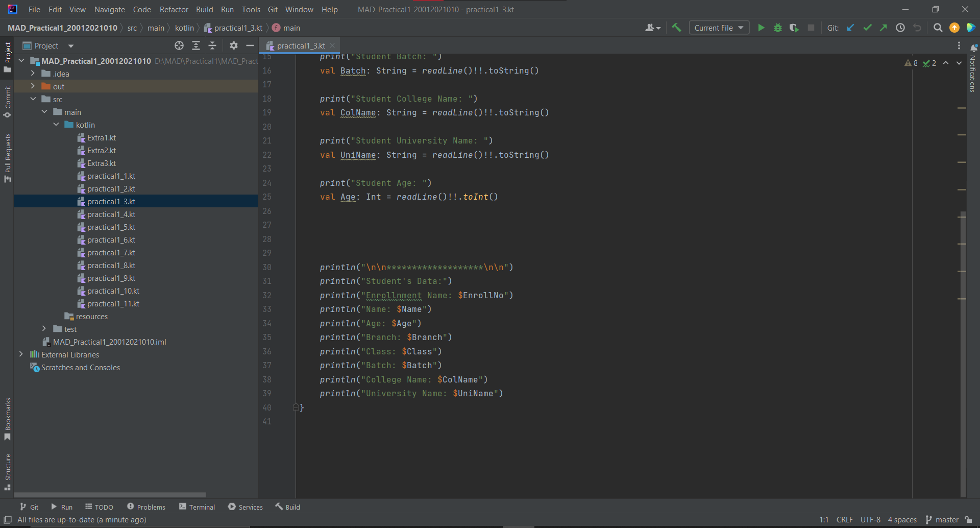Toggle the Bookmarks sidebar tab
Viewport: 980px width, 528px height.
[x=8, y=419]
